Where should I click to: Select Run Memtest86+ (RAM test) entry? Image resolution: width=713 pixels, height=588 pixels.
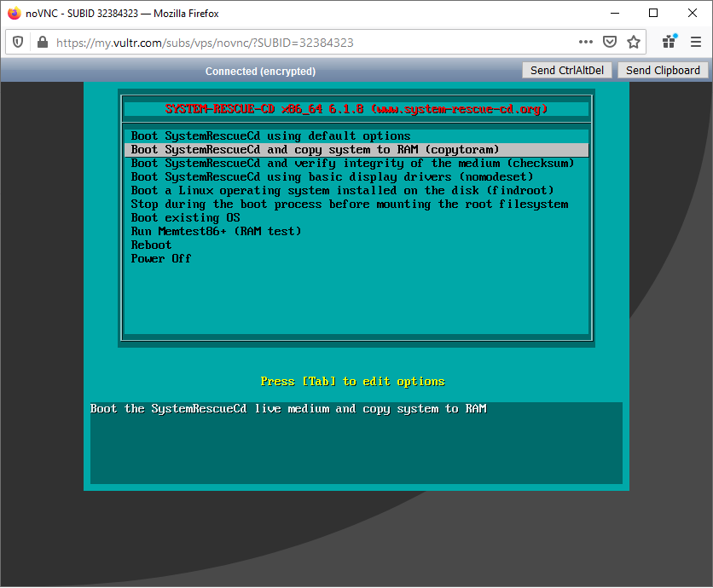[x=357, y=231]
